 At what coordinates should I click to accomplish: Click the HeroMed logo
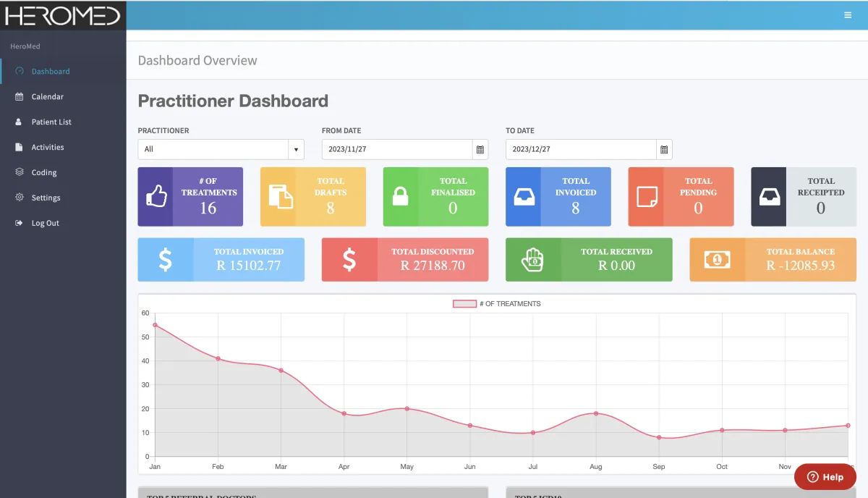[x=63, y=15]
